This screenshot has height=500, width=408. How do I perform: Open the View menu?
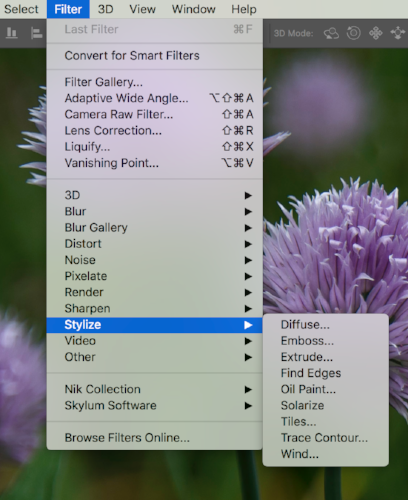pyautogui.click(x=142, y=9)
